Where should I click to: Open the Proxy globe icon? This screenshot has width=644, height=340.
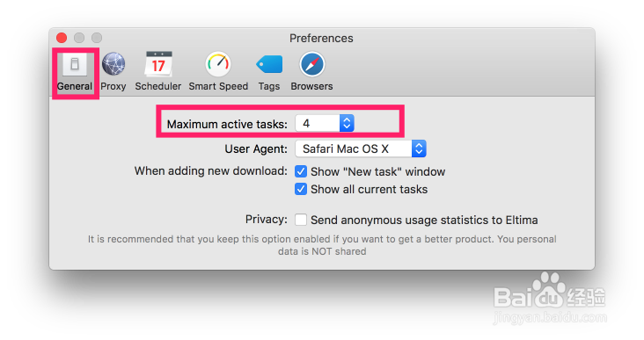[x=113, y=64]
